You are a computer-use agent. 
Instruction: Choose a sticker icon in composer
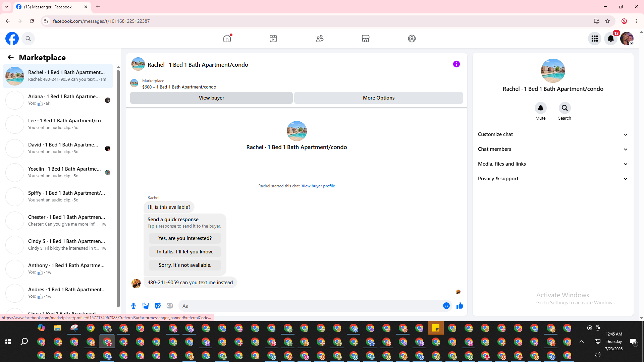158,306
